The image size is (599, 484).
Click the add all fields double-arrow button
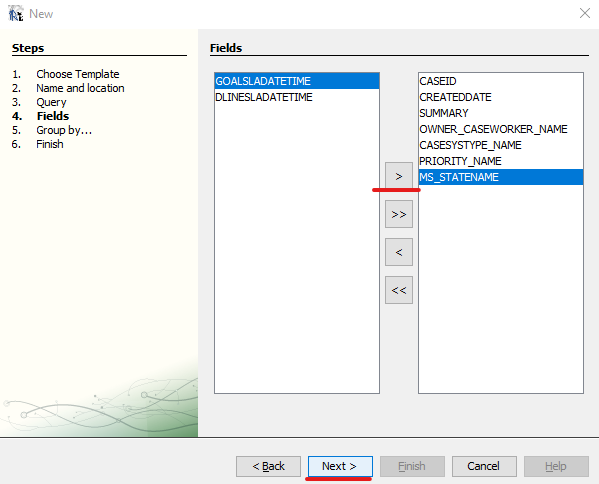[x=398, y=214]
